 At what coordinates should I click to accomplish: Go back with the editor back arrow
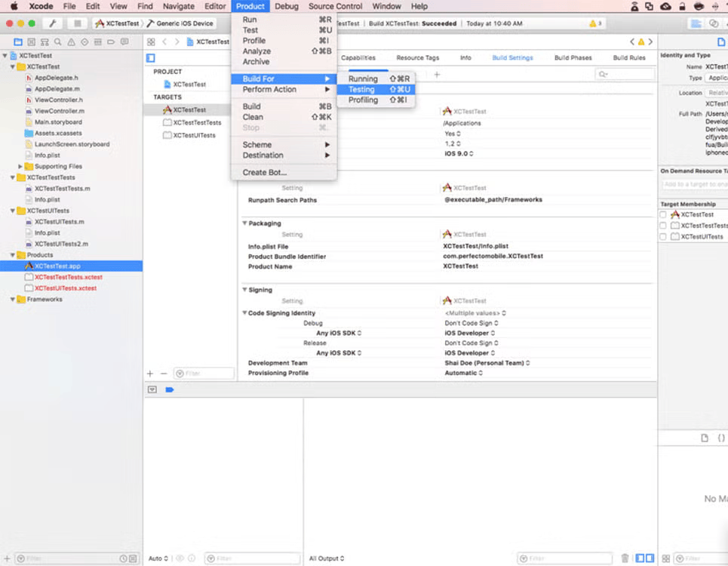click(x=164, y=42)
